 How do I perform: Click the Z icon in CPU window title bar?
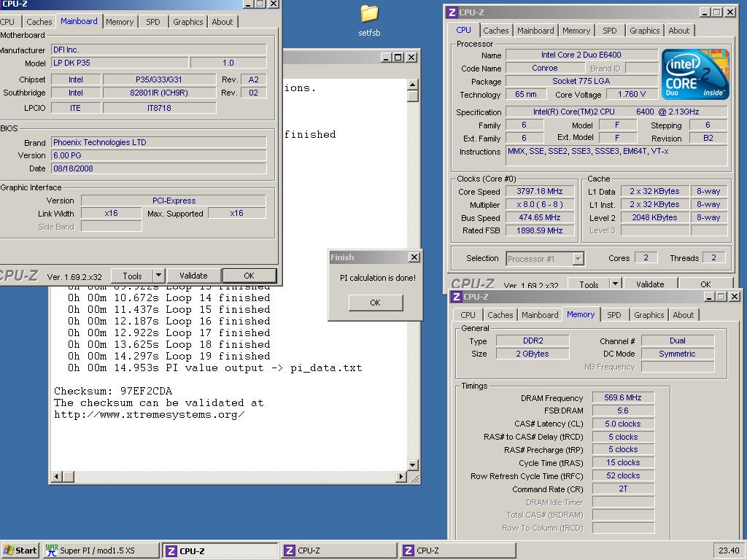point(452,12)
